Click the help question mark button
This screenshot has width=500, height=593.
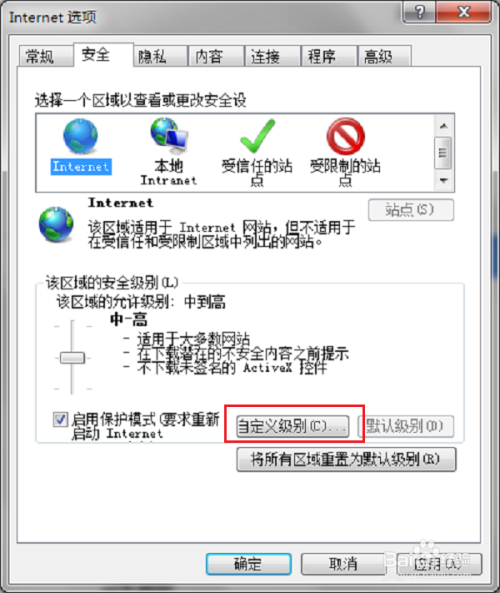tap(419, 12)
